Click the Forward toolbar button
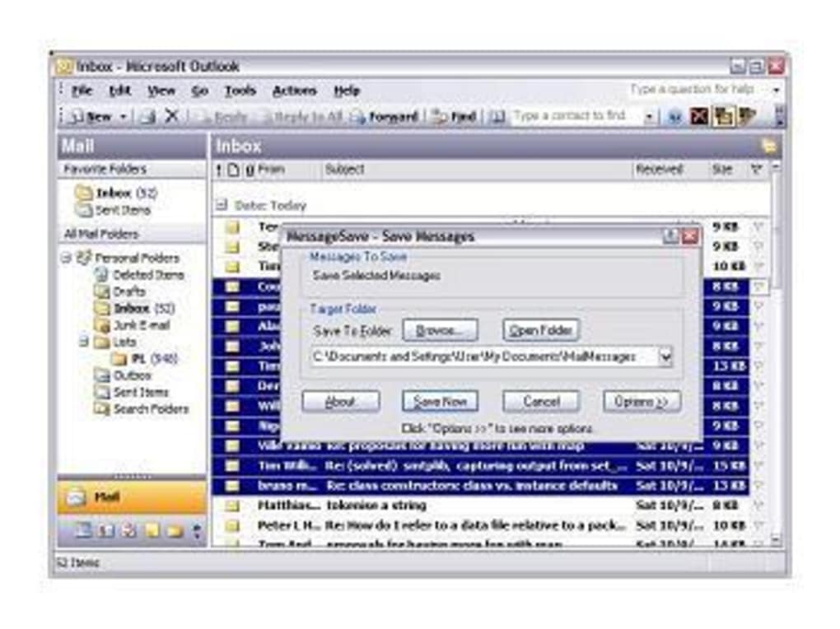Screen dimensions: 840x629 [384, 116]
